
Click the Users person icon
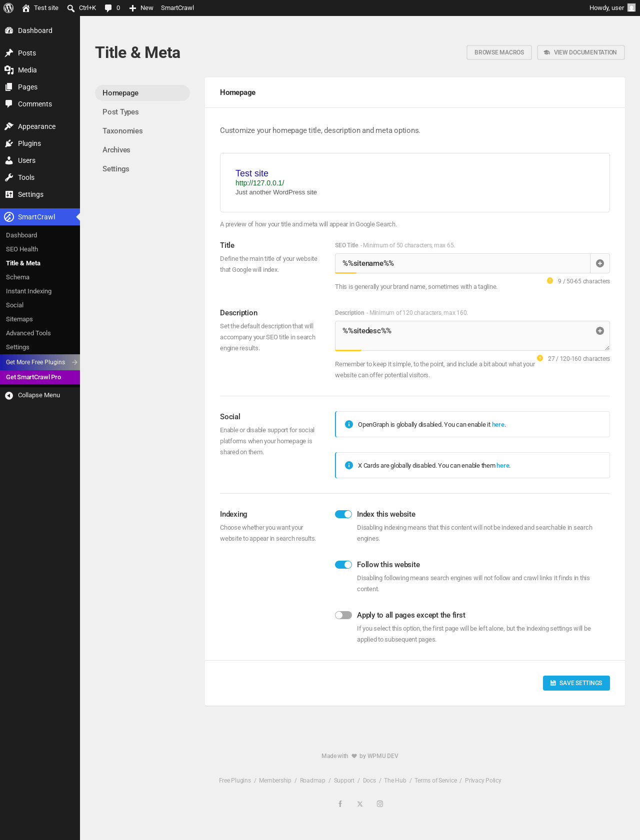pos(9,160)
